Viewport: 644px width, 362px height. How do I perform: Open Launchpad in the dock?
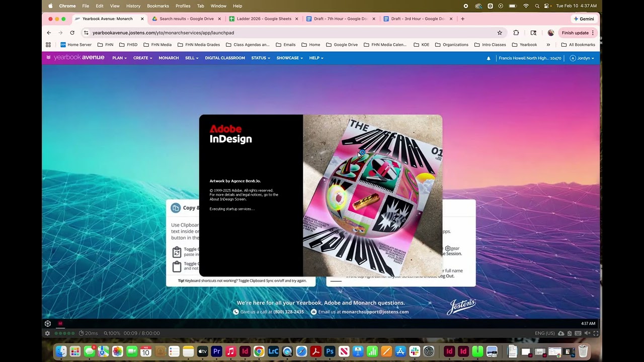pyautogui.click(x=75, y=351)
